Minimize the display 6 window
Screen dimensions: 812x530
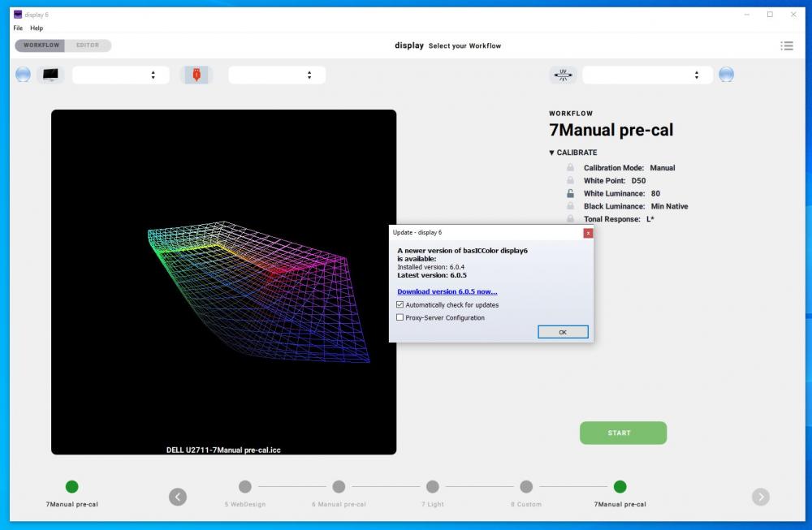(747, 15)
